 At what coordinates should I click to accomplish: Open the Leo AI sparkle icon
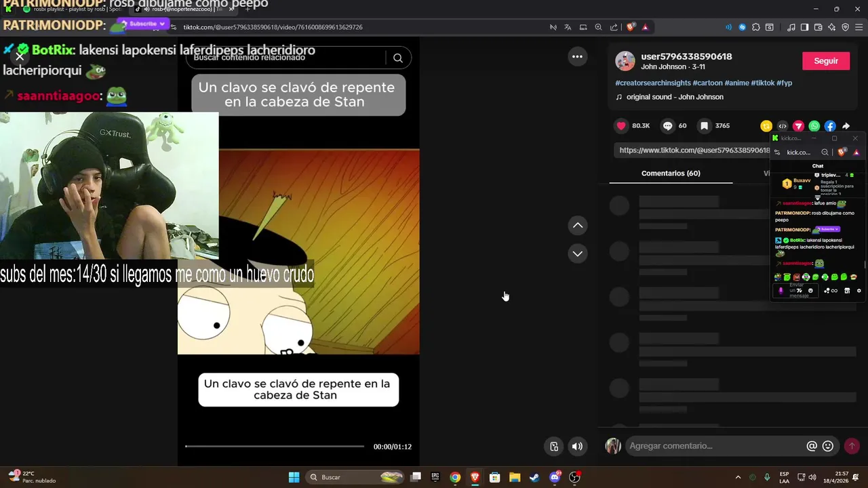pyautogui.click(x=831, y=27)
